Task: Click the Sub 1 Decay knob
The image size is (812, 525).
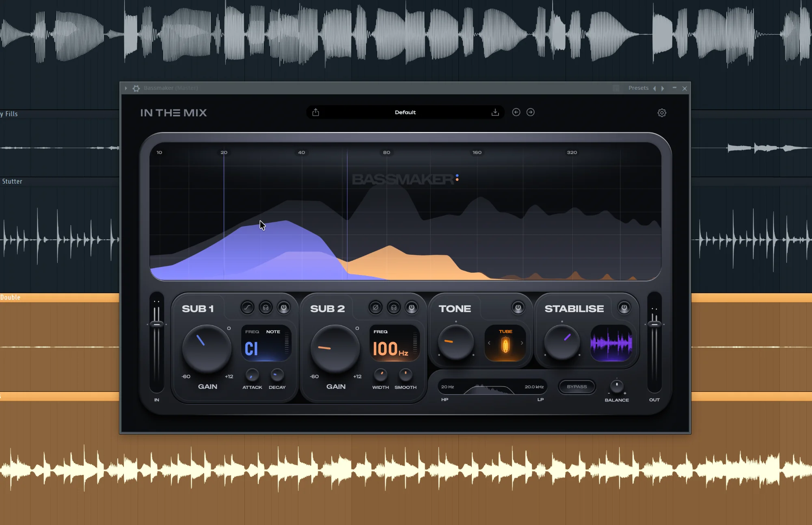Action: coord(277,375)
